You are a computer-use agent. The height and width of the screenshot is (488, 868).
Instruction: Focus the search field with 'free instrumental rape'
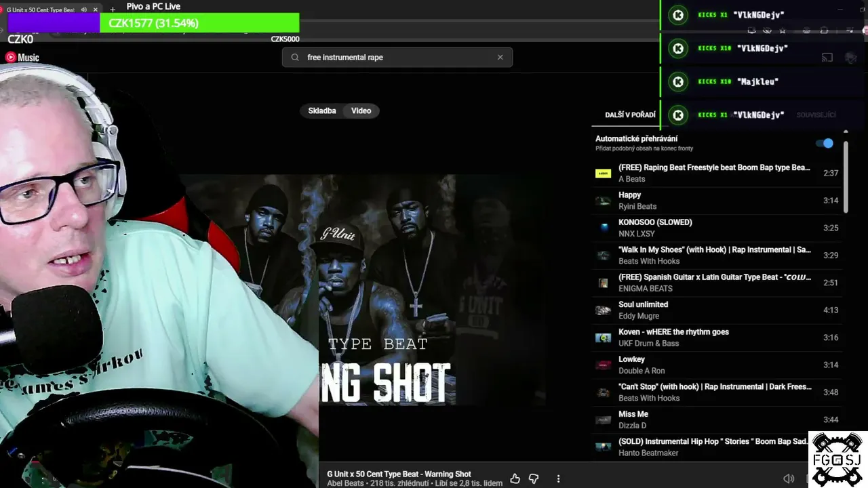397,58
